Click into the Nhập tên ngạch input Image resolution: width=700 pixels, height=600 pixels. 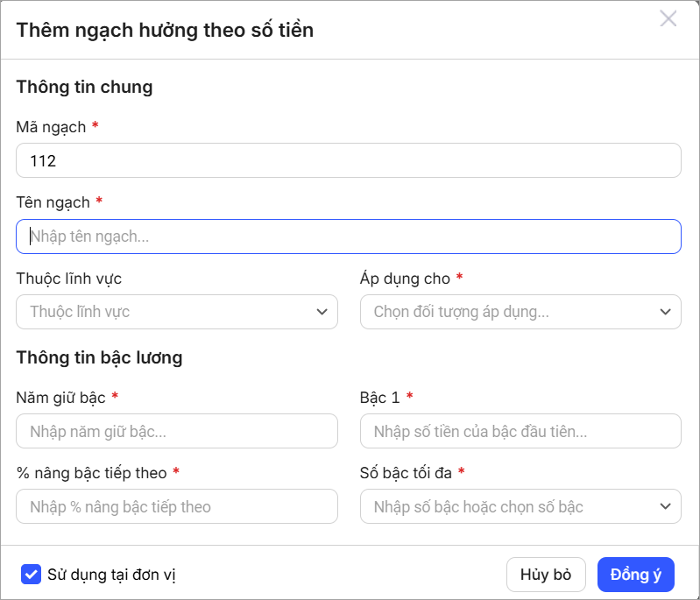tap(348, 236)
